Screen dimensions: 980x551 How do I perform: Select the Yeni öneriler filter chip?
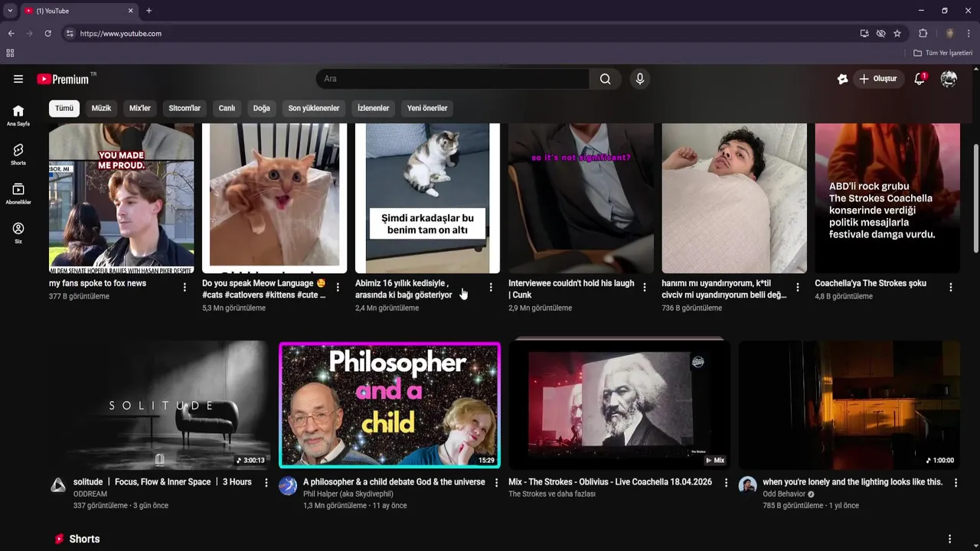427,108
